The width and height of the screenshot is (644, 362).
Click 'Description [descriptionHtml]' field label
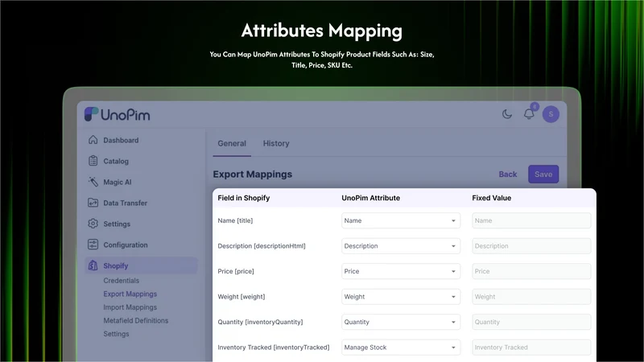tap(261, 246)
